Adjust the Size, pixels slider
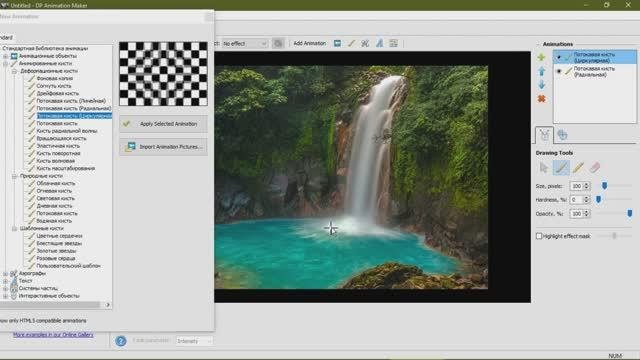This screenshot has width=640, height=360. click(604, 186)
